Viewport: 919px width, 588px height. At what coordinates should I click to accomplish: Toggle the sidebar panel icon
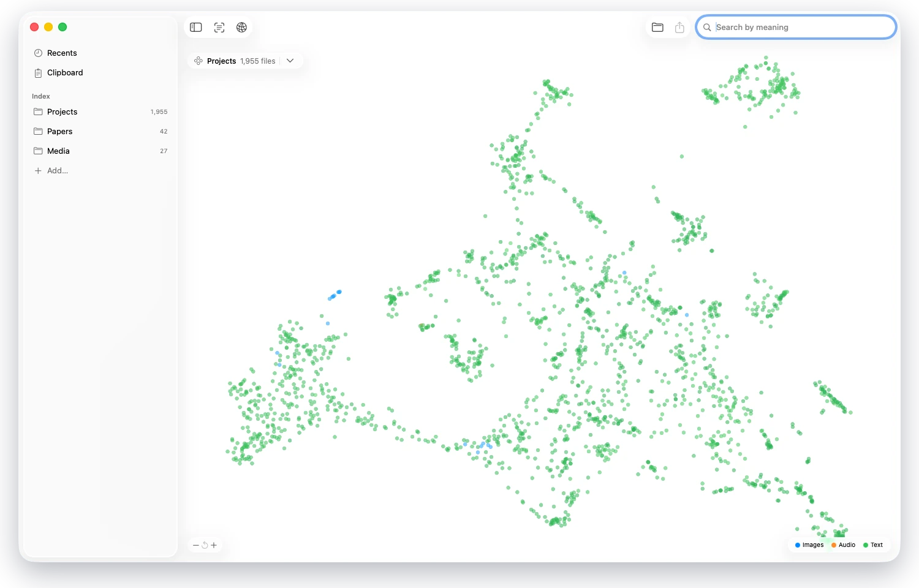pyautogui.click(x=196, y=27)
